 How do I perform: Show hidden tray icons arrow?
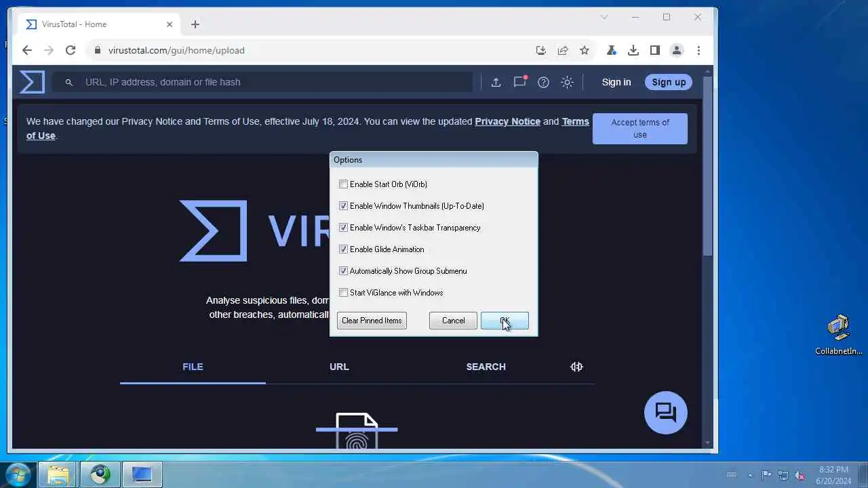(x=749, y=475)
